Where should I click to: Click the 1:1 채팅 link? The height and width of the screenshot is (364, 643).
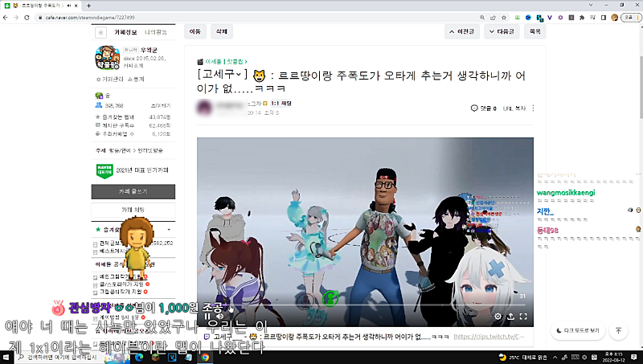click(x=281, y=104)
